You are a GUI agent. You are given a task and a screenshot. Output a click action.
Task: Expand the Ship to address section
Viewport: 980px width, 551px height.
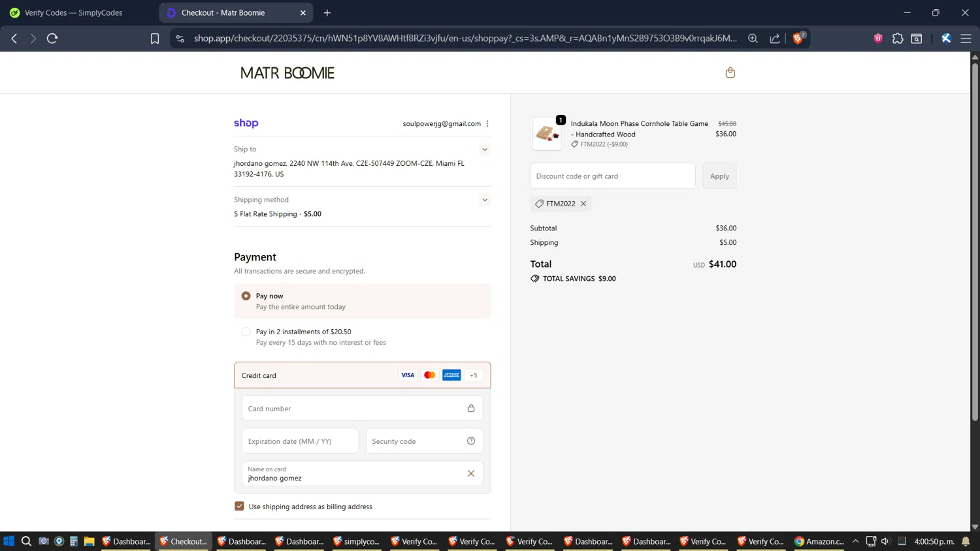(x=485, y=150)
